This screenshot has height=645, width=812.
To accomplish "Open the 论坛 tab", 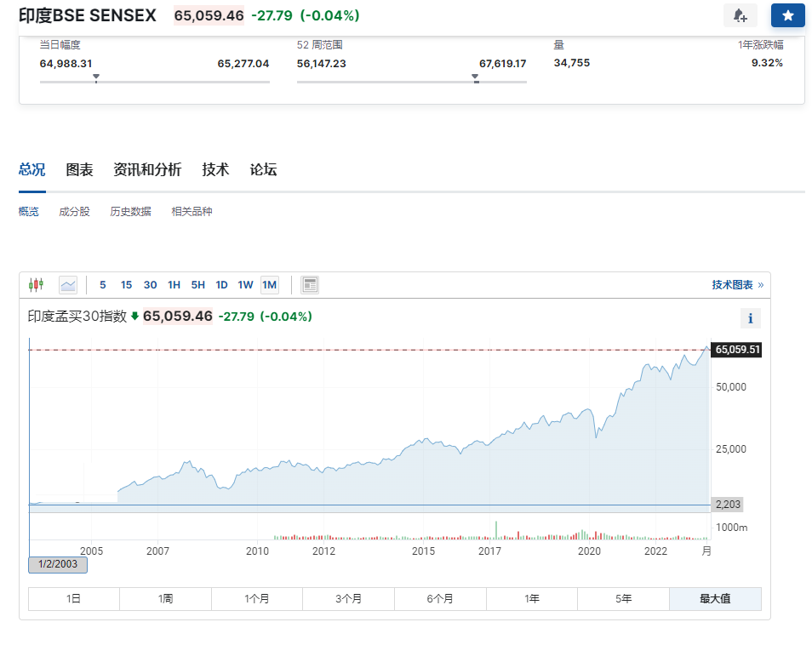I will (263, 169).
